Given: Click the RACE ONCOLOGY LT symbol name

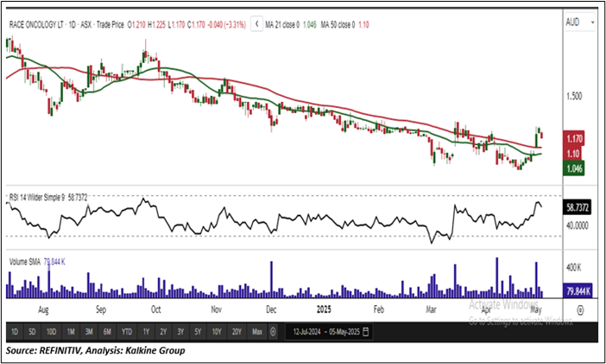Looking at the screenshot, I should (x=37, y=25).
